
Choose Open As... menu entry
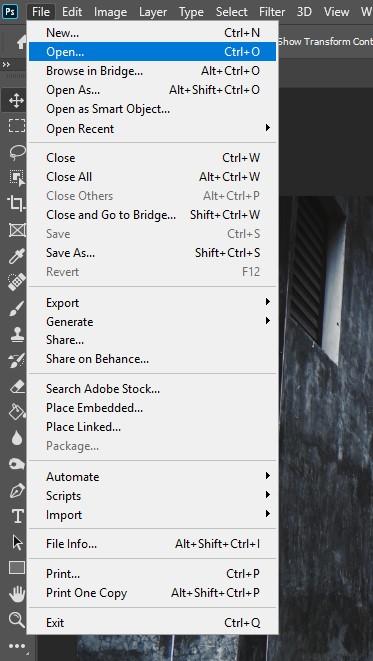152,90
